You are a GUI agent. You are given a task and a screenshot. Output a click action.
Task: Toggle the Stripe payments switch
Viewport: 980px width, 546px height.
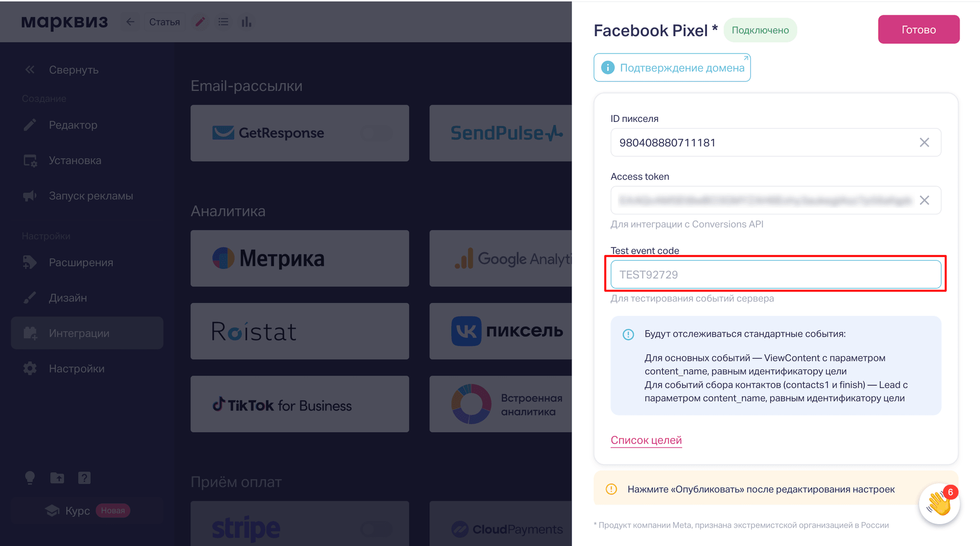pyautogui.click(x=377, y=529)
